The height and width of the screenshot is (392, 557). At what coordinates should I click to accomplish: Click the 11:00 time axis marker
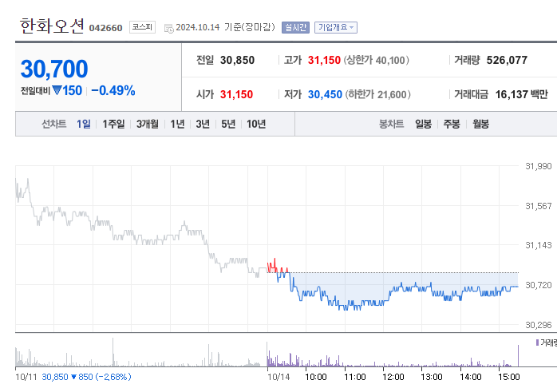click(354, 377)
